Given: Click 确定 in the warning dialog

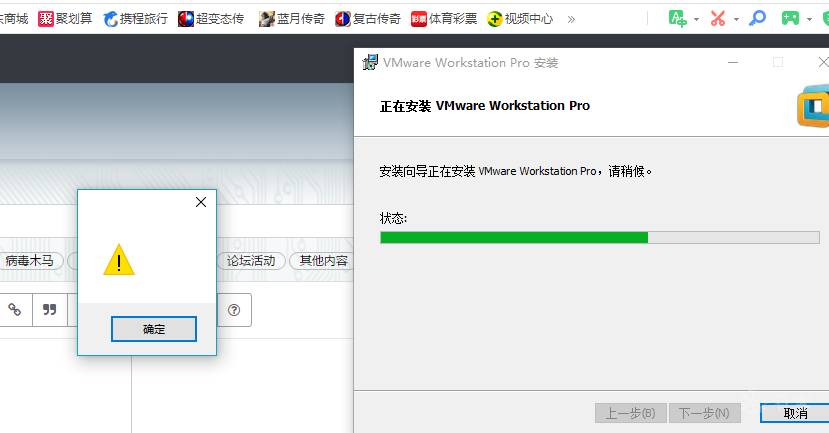Looking at the screenshot, I should coord(154,329).
